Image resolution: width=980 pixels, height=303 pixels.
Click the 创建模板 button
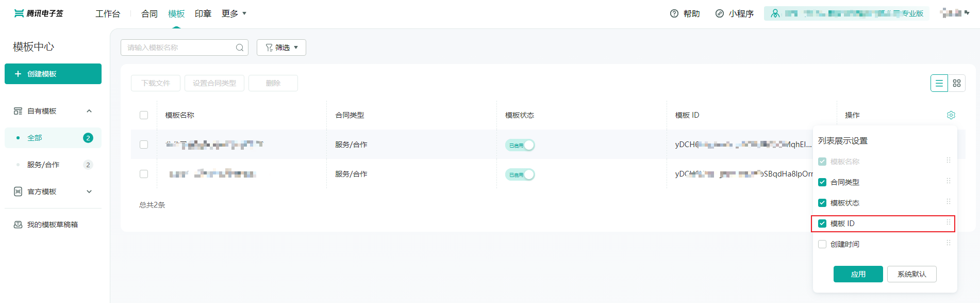click(x=53, y=74)
